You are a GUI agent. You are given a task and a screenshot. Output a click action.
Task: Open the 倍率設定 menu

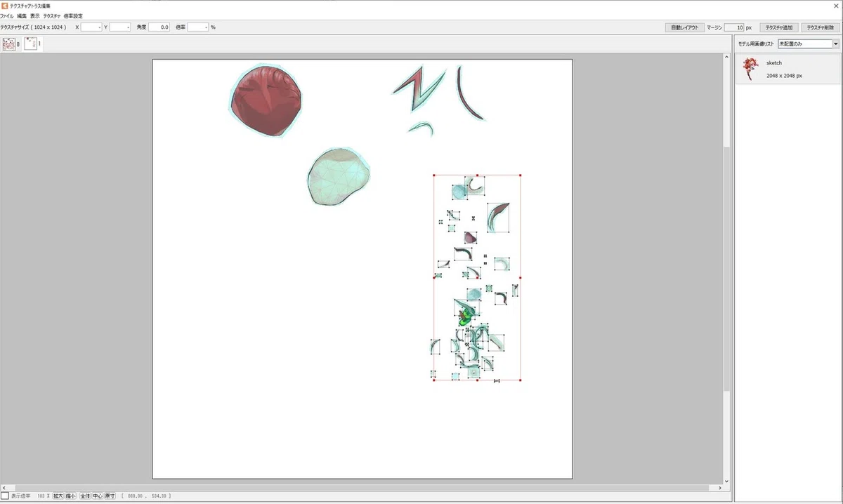[72, 15]
